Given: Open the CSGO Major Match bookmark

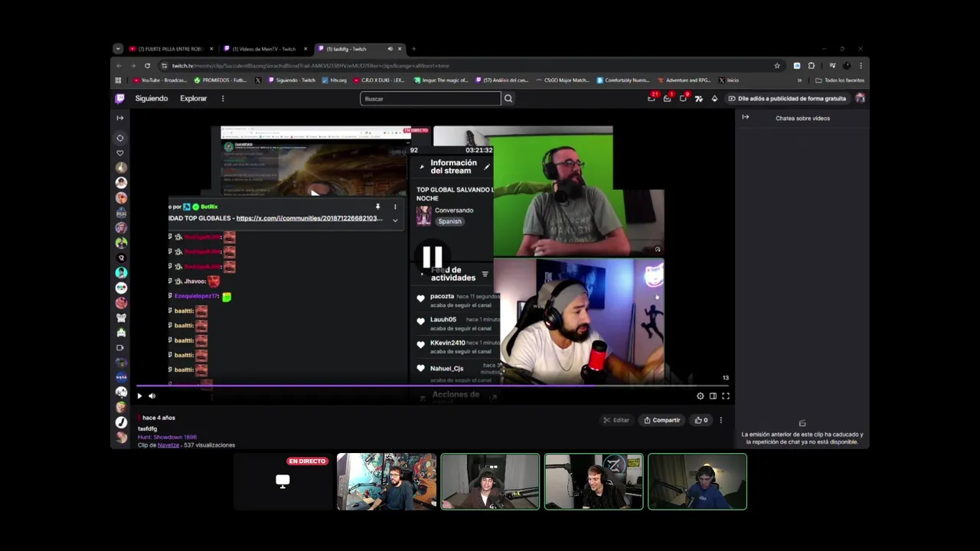Looking at the screenshot, I should 563,80.
